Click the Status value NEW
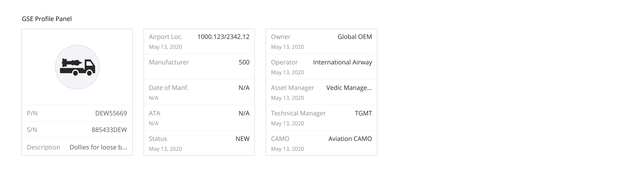Screen dimensions: 644x170 click(x=242, y=139)
